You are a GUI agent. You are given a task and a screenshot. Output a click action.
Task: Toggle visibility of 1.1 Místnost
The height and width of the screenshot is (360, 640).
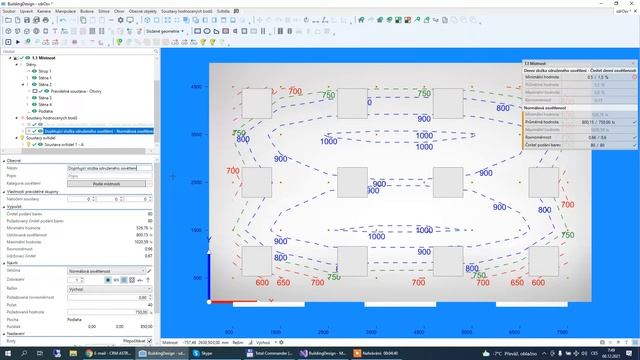pyautogui.click(x=28, y=58)
